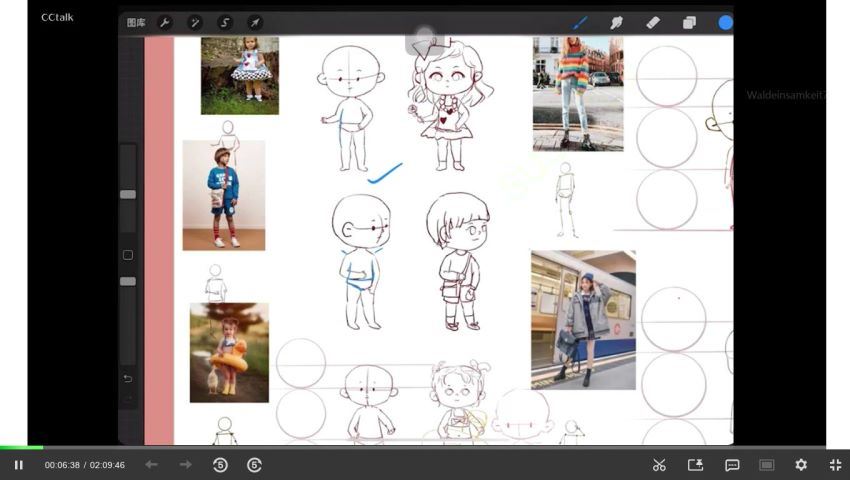Open the comment chat bubble icon
The width and height of the screenshot is (850, 480).
(732, 465)
